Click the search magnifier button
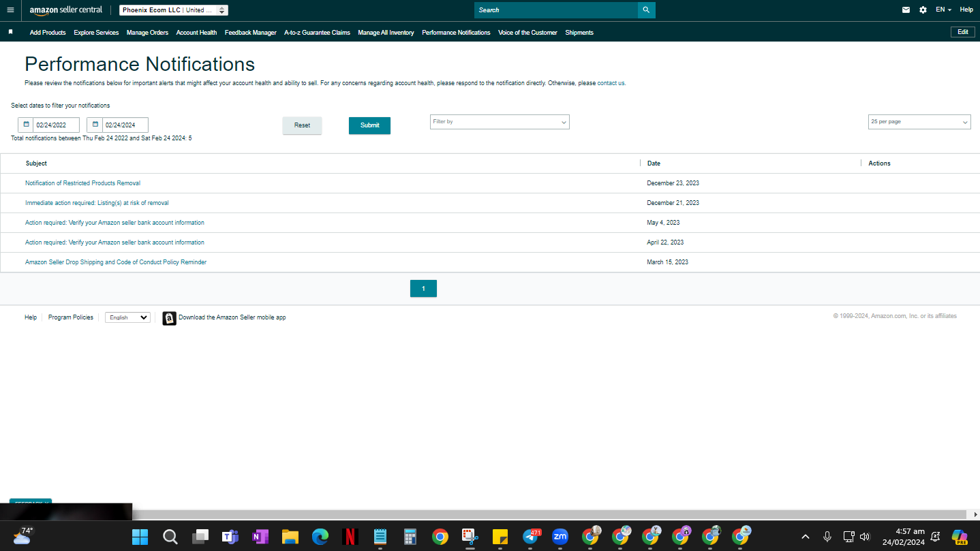980x551 pixels. coord(646,10)
